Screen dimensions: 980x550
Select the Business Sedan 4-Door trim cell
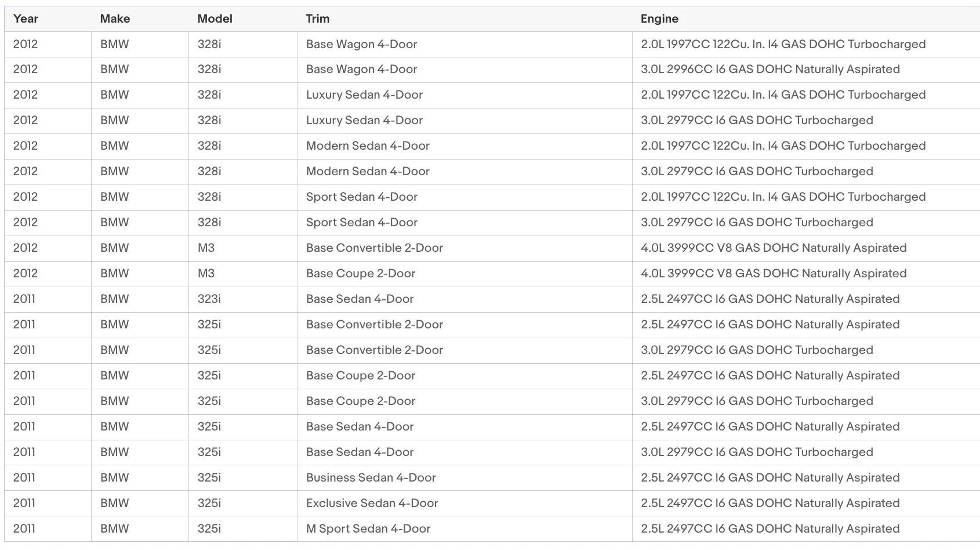click(x=464, y=478)
